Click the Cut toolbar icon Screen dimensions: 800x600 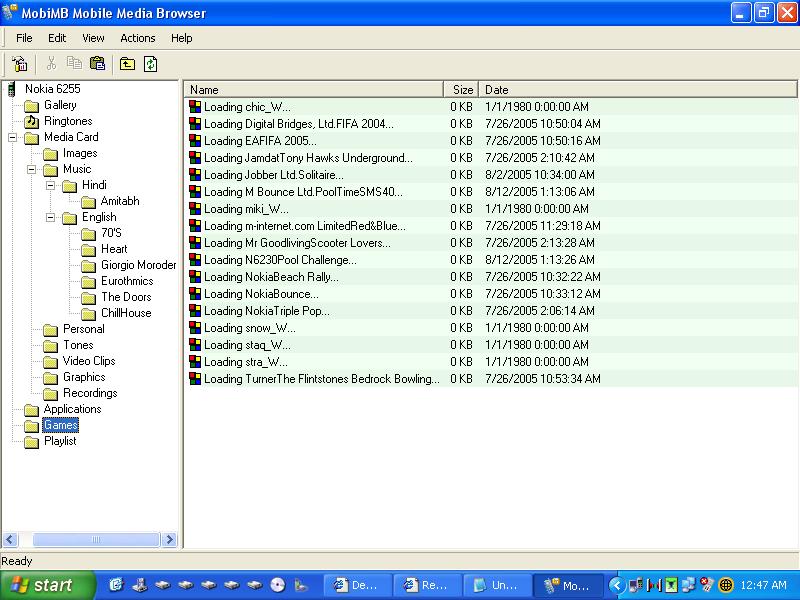click(x=51, y=64)
